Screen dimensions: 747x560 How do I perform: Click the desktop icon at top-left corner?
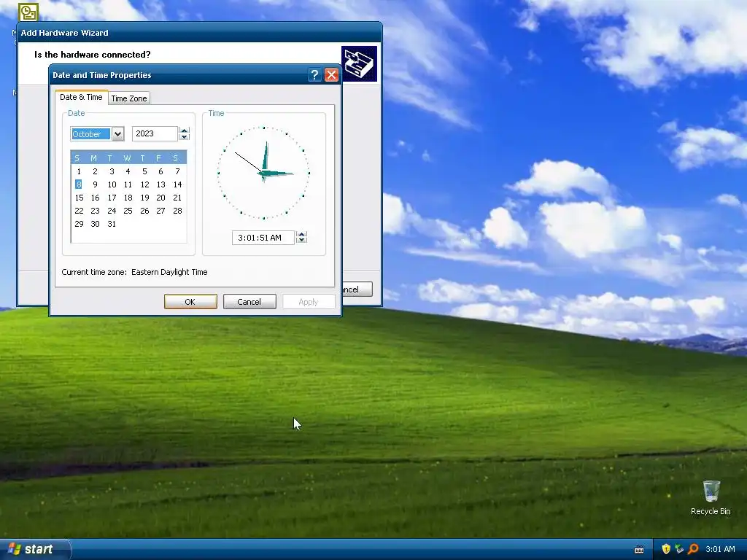28,12
